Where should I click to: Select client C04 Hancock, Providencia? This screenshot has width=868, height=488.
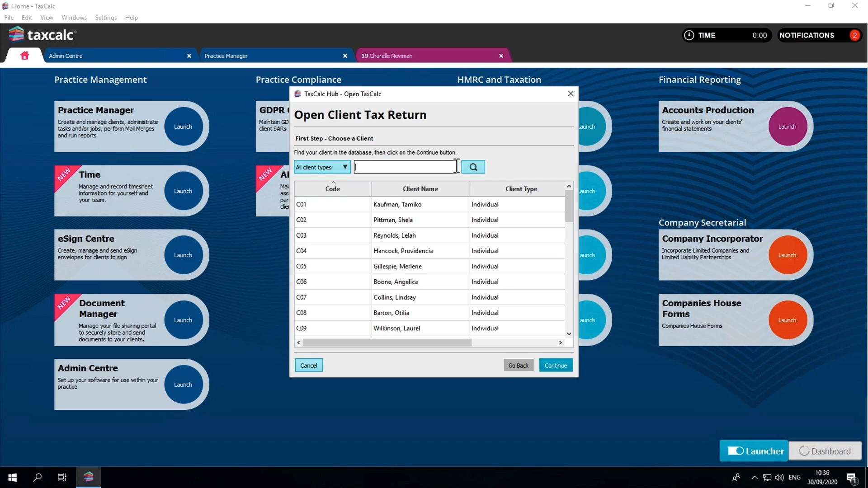coord(429,251)
